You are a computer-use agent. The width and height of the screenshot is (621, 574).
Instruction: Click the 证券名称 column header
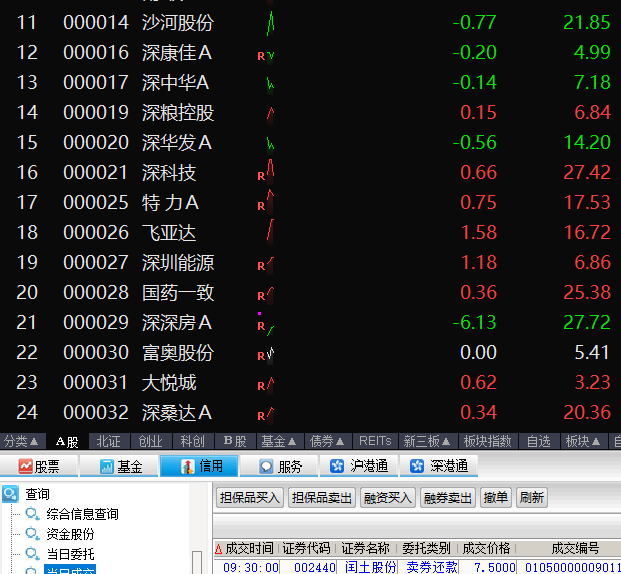pos(366,548)
